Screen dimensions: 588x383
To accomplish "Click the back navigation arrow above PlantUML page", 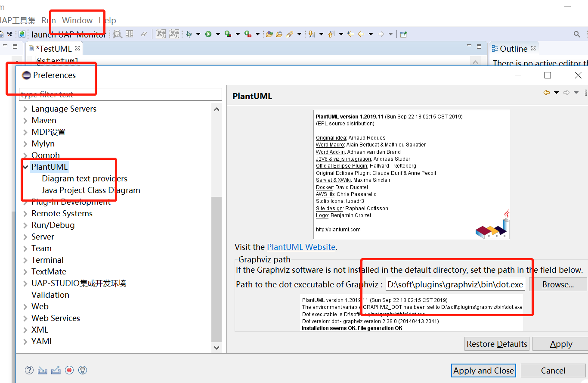I will (547, 92).
